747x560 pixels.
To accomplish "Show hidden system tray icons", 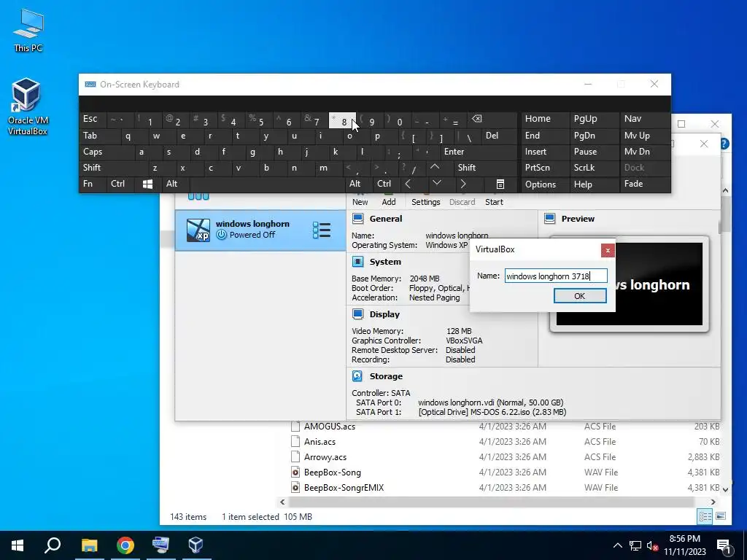I will pyautogui.click(x=617, y=545).
